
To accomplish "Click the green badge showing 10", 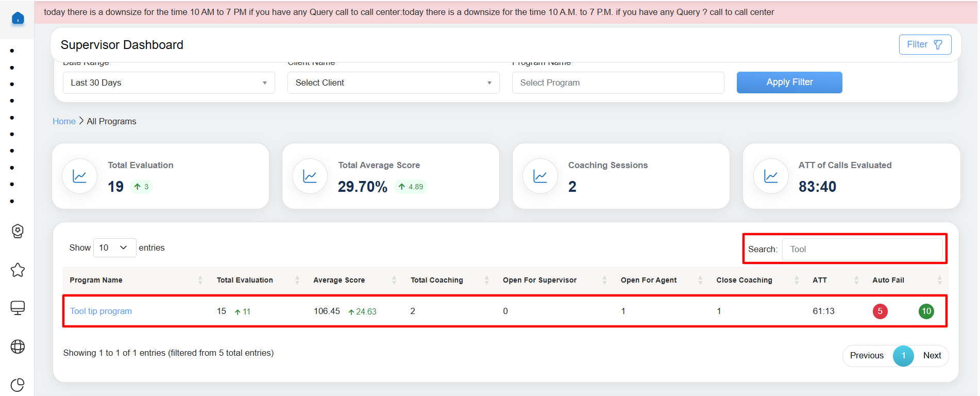I will (926, 311).
